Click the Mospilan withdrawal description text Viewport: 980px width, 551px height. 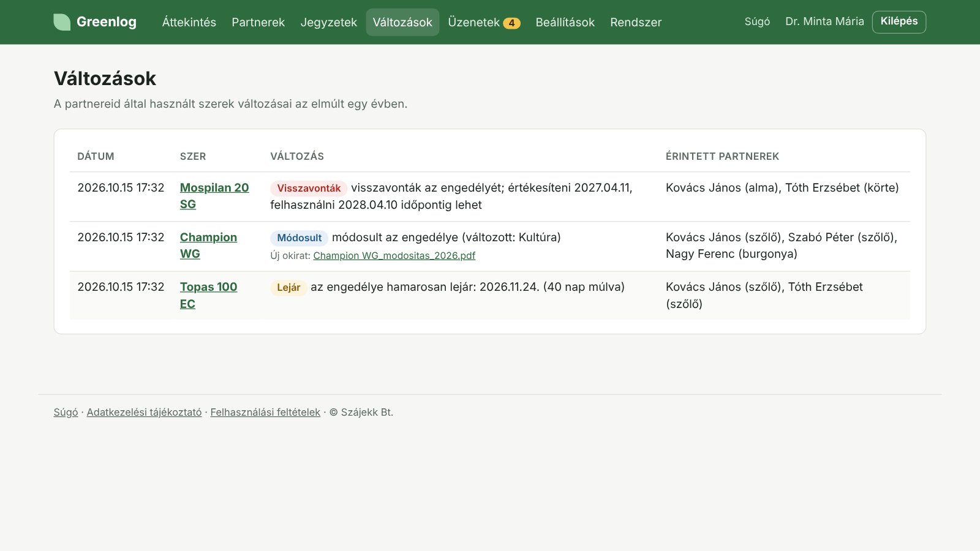coord(451,197)
